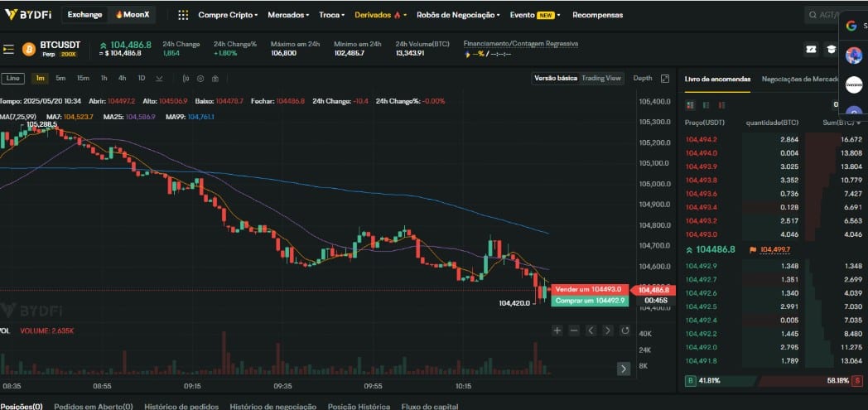This screenshot has width=868, height=410.
Task: Show sell-only order book view
Action: (721, 104)
